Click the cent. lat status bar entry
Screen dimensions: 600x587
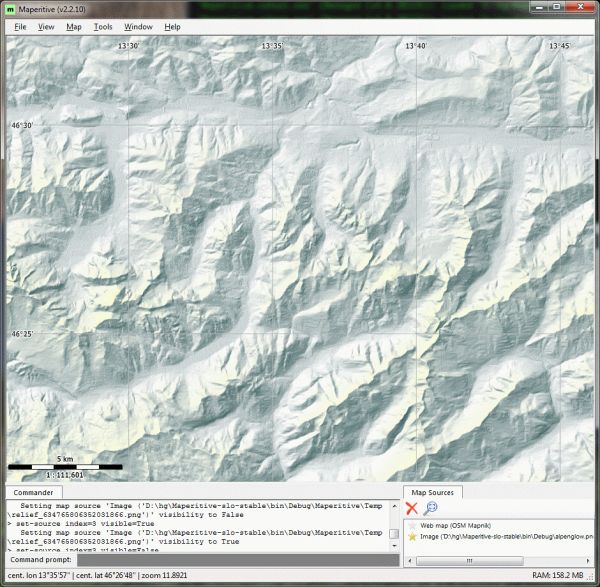point(106,576)
